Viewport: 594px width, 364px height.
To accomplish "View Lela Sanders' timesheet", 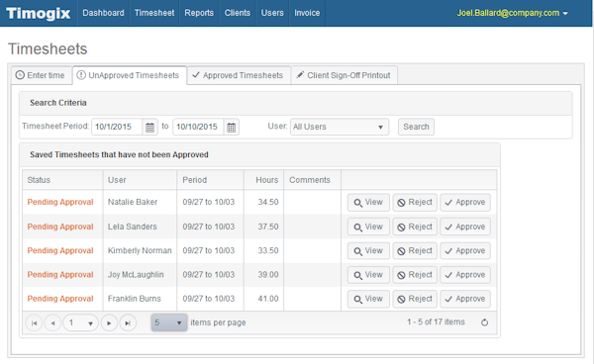I will coord(368,227).
